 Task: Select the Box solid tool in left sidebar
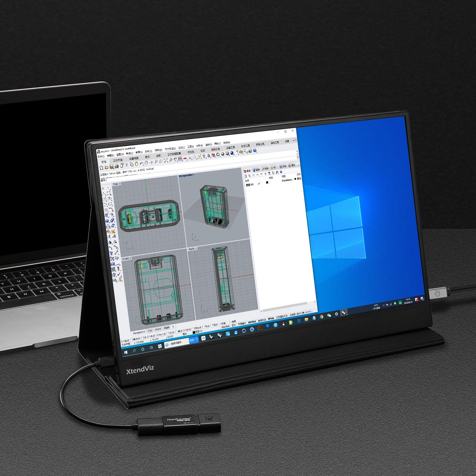[107, 221]
